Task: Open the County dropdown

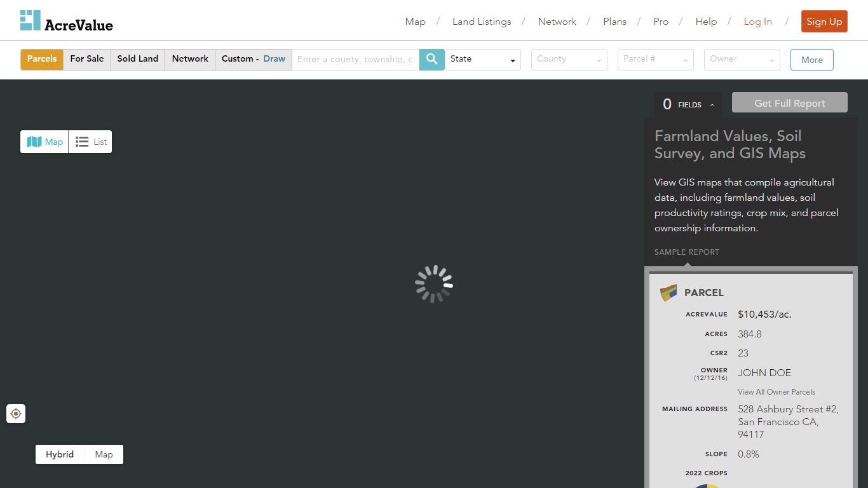Action: [x=569, y=59]
